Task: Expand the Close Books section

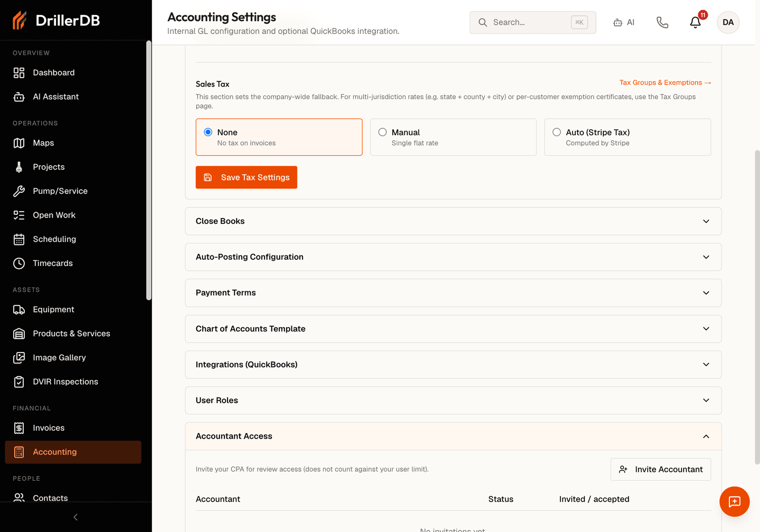Action: click(x=453, y=221)
